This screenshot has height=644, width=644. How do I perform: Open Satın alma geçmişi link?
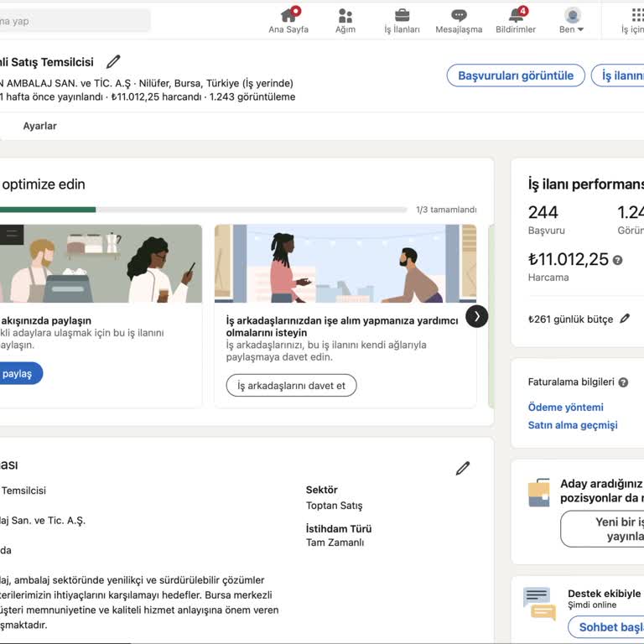572,425
